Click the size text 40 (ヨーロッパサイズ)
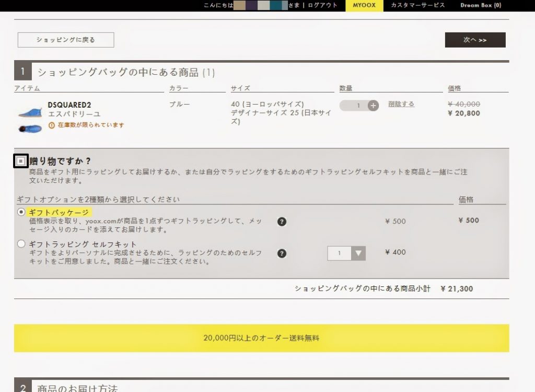Screen dimensions: 535x392 click(267, 104)
